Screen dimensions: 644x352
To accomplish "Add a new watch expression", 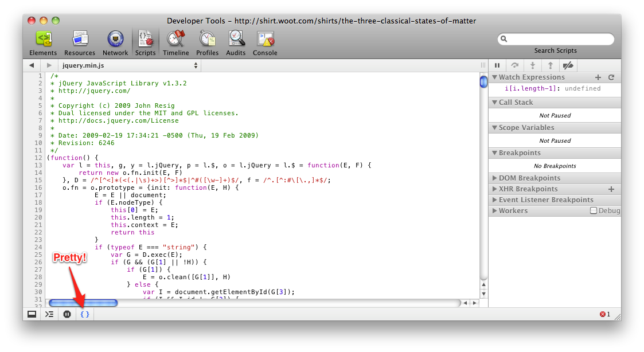I will click(x=598, y=77).
